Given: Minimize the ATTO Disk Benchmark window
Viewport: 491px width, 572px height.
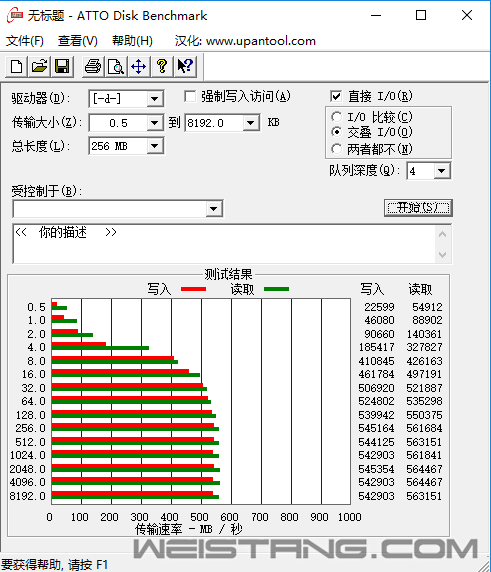Looking at the screenshot, I should click(376, 16).
